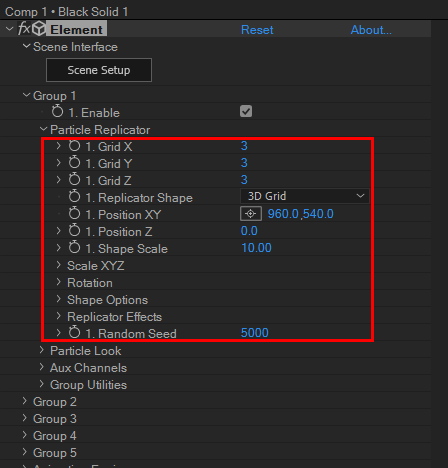Screen dimensions: 448x468
Task: Toggle stopwatch for 1. Shape Scale
Action: click(x=74, y=247)
